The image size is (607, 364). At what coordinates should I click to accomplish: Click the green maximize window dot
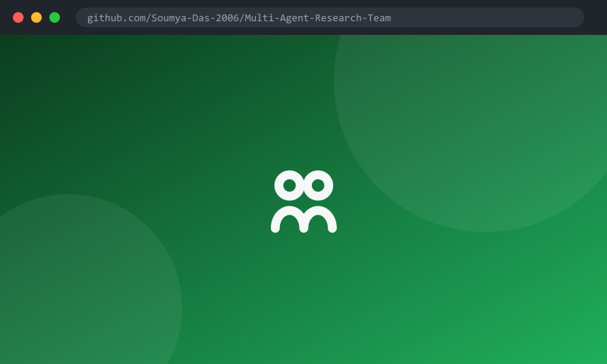pos(55,17)
